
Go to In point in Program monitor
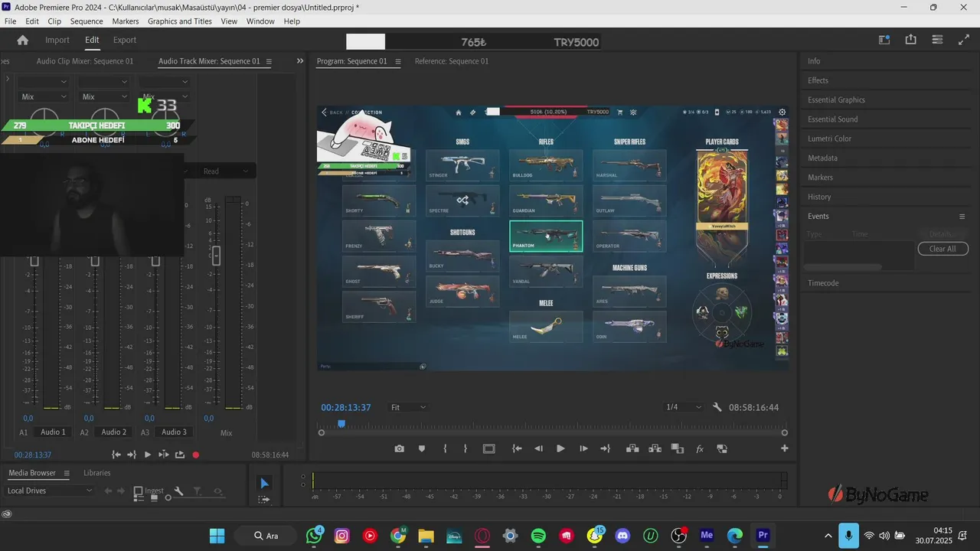click(x=518, y=449)
